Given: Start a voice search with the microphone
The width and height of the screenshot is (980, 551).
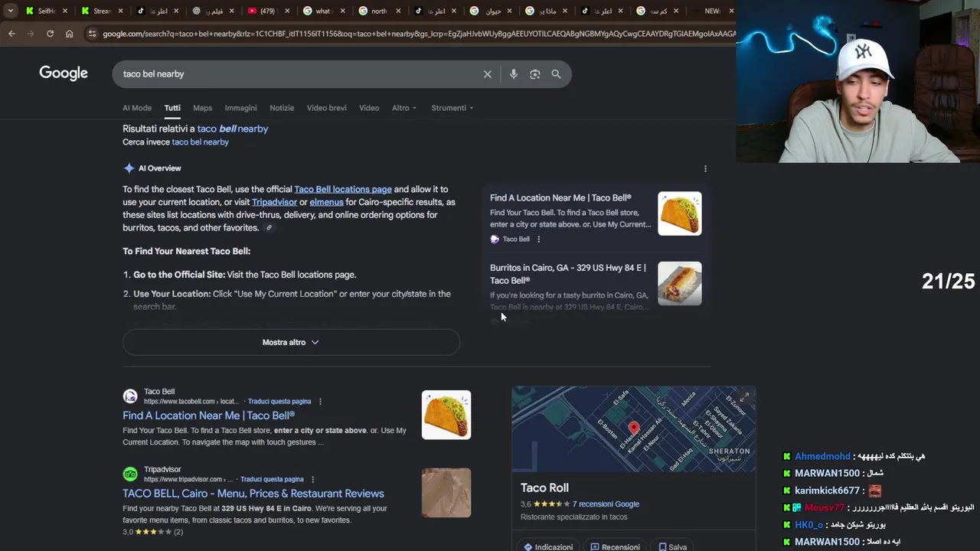Looking at the screenshot, I should 513,74.
